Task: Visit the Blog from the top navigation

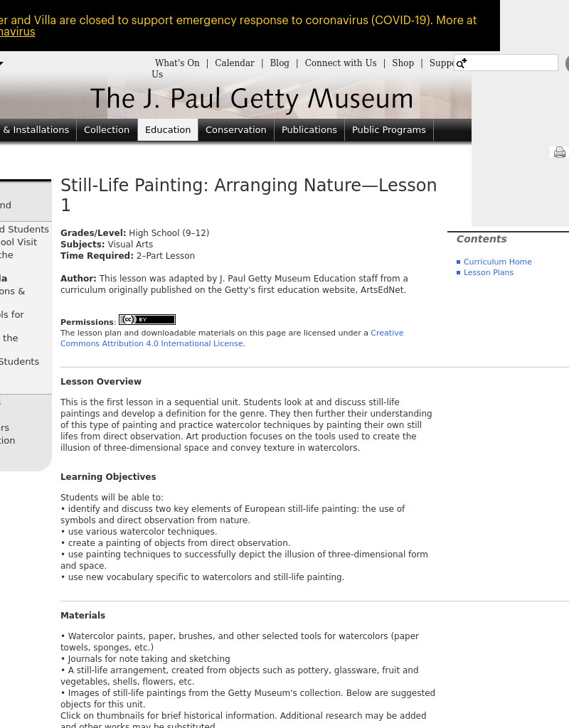Action: (280, 63)
